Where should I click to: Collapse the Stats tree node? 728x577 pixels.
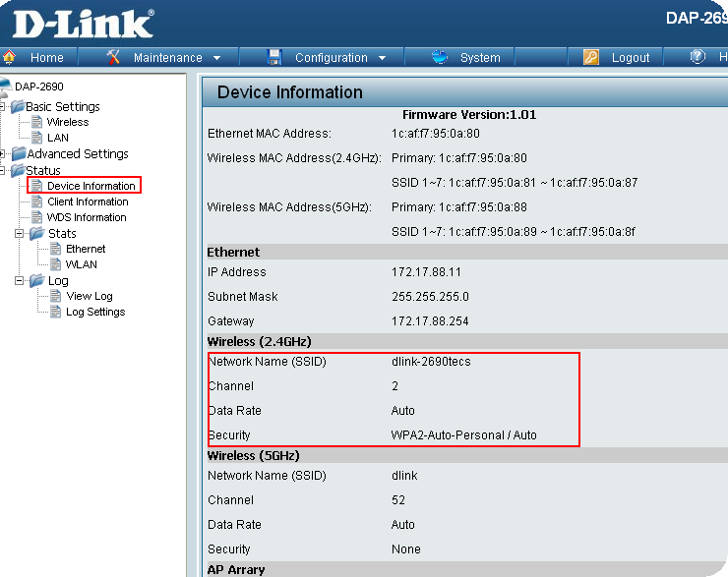[19, 233]
